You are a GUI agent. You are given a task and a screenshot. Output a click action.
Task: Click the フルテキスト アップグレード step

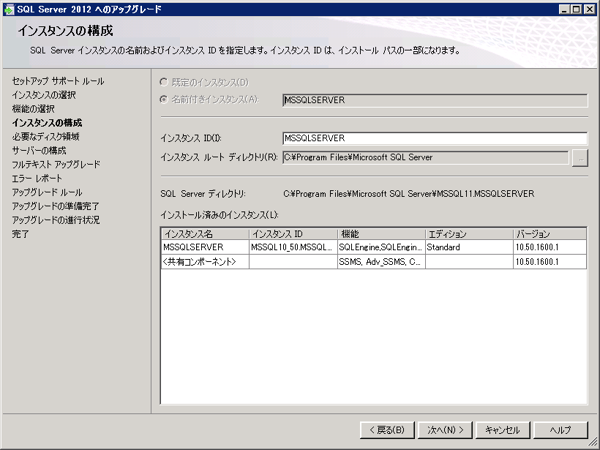56,165
